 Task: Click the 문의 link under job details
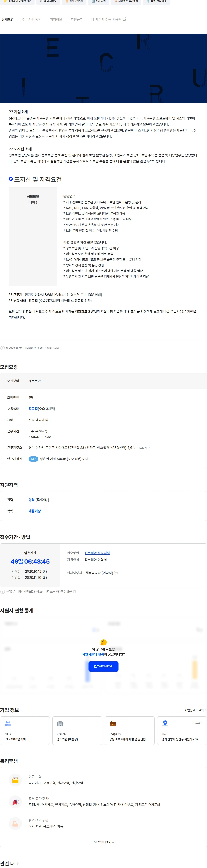47,348
